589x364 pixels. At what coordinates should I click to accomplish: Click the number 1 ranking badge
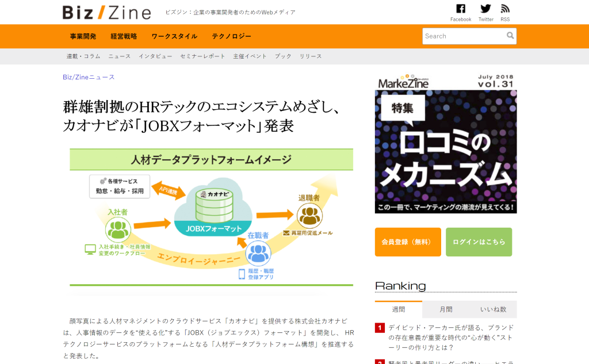pos(380,328)
